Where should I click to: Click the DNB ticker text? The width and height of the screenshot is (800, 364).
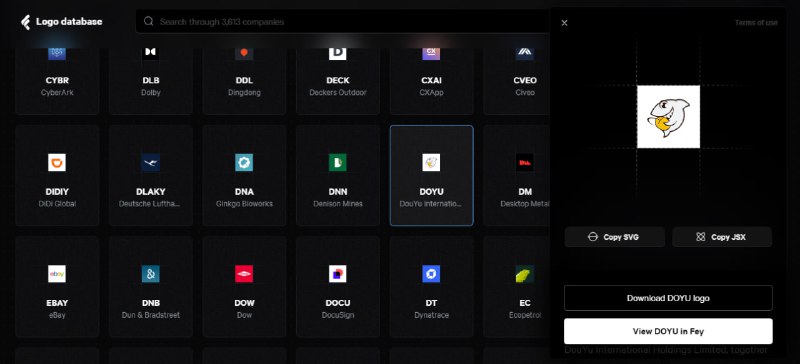coord(151,303)
